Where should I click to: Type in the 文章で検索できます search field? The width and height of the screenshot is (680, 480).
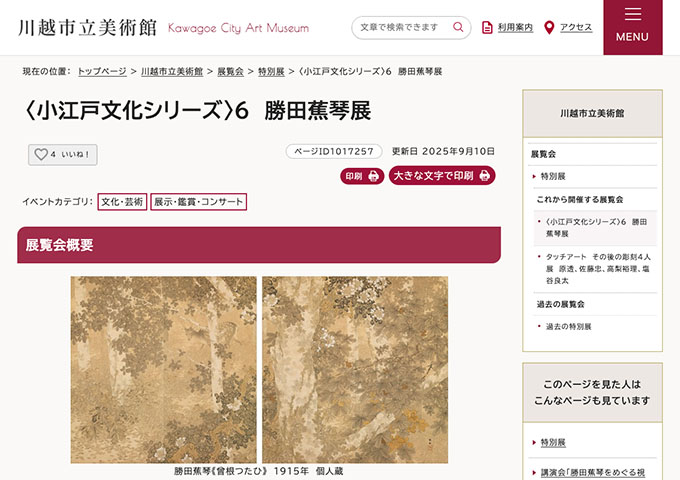[402, 27]
